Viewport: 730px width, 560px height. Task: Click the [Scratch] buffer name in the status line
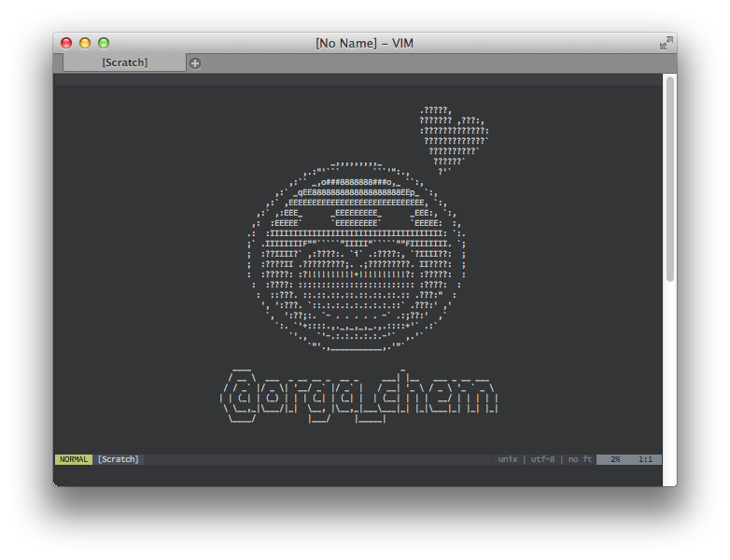(119, 459)
